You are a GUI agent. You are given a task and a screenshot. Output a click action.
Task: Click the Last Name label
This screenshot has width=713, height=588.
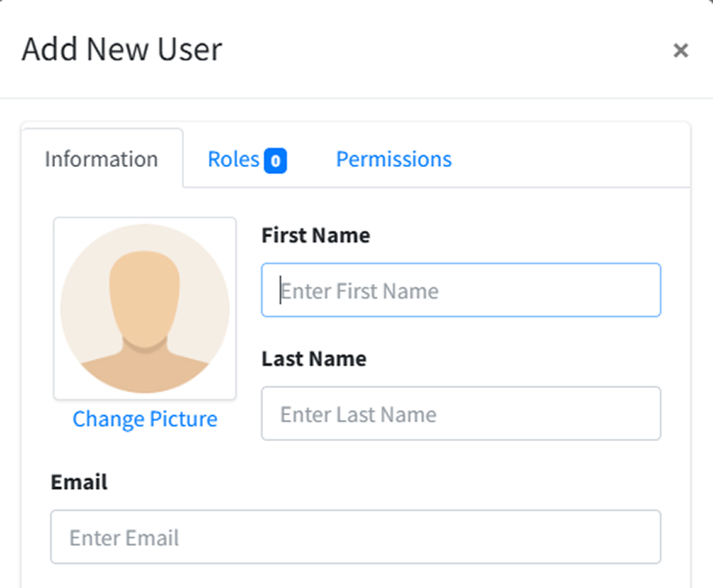pyautogui.click(x=314, y=359)
